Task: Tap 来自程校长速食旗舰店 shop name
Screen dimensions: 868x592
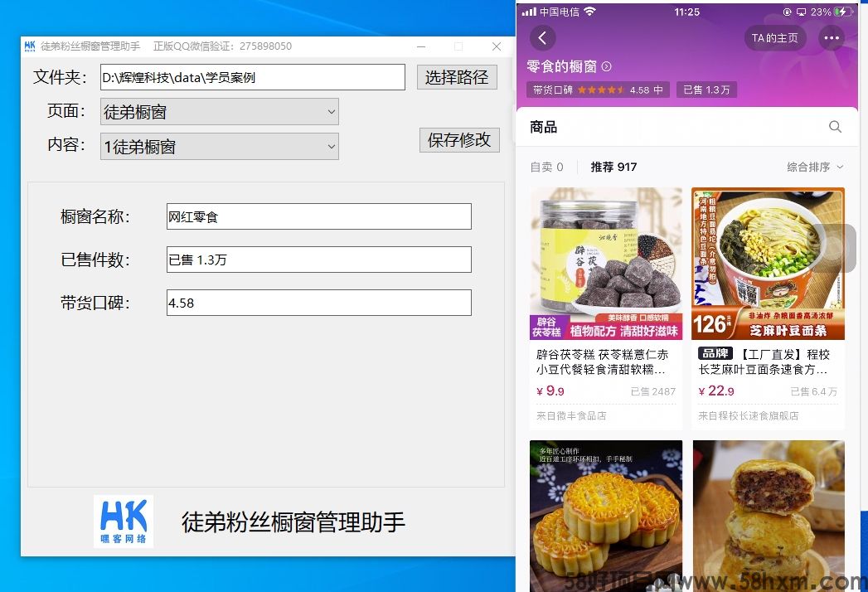Action: (749, 415)
